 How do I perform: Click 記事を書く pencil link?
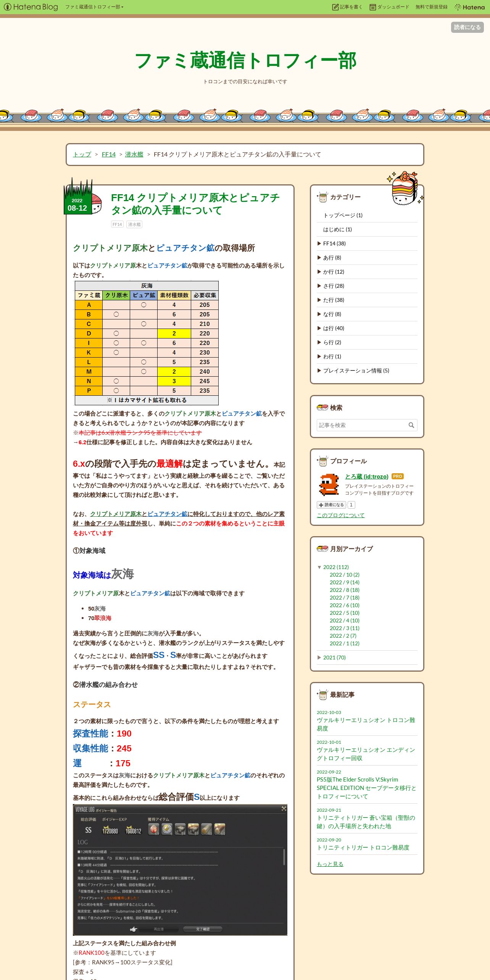[347, 7]
